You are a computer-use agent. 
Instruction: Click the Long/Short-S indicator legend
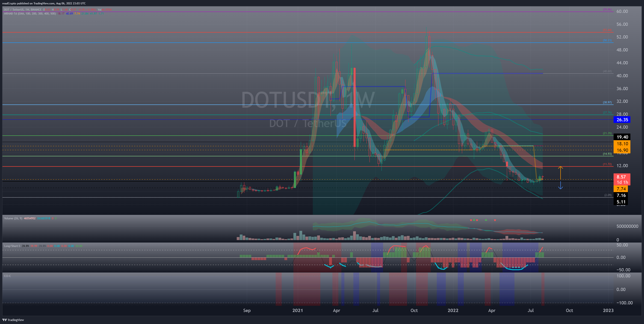[12, 246]
